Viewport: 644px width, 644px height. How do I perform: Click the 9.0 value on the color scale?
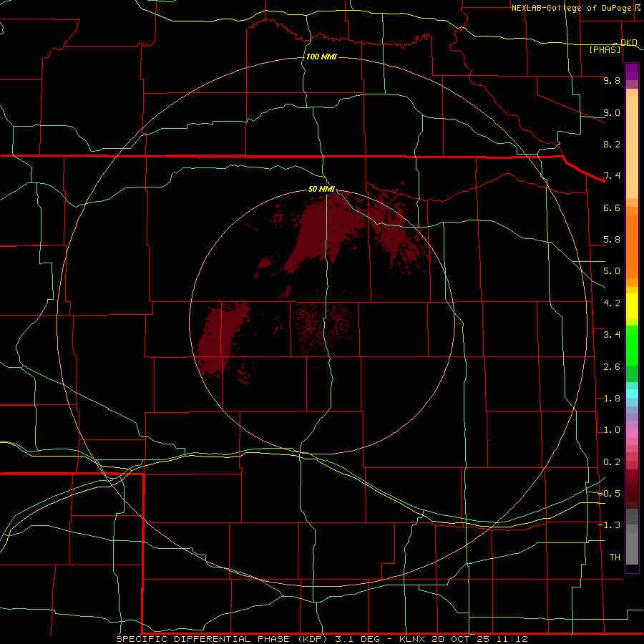[x=612, y=112]
